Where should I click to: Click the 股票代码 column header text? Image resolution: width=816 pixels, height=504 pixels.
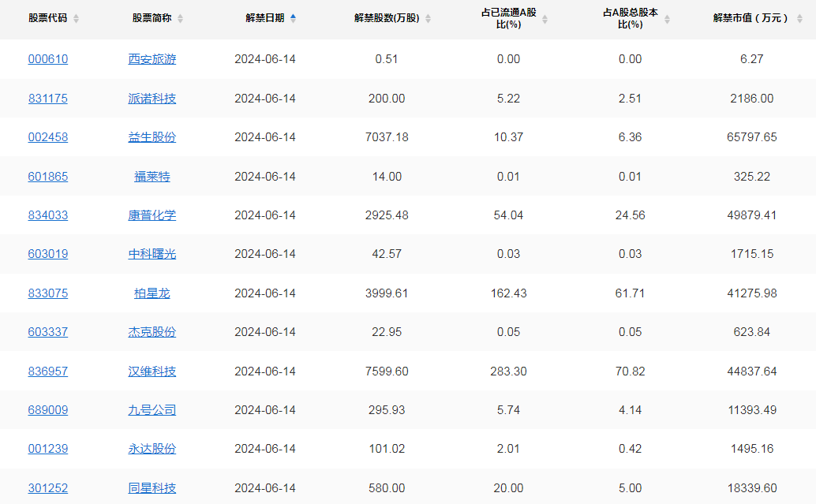click(x=48, y=18)
